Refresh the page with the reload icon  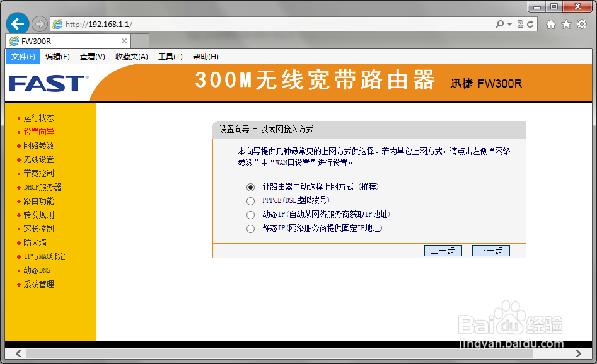click(x=530, y=25)
